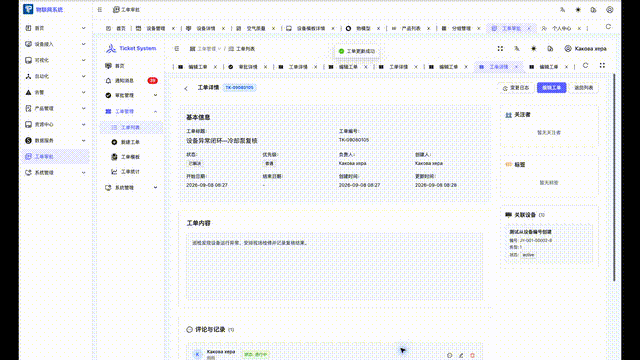Refresh the outer tab bar with its reload icon
The height and width of the screenshot is (360, 640).
pyautogui.click(x=608, y=27)
